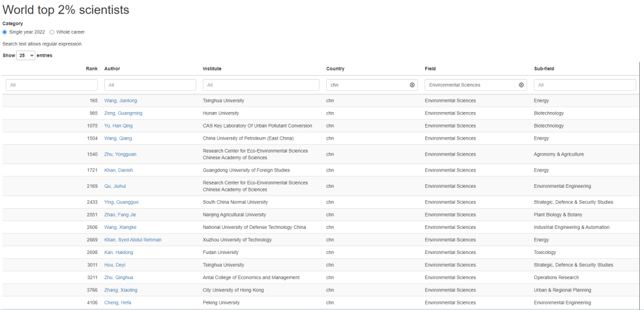
Task: Open author link Wang, Jianlong
Action: pos(120,101)
